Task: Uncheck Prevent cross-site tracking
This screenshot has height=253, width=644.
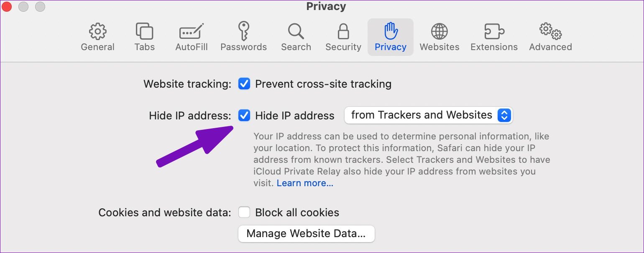Action: pyautogui.click(x=244, y=84)
